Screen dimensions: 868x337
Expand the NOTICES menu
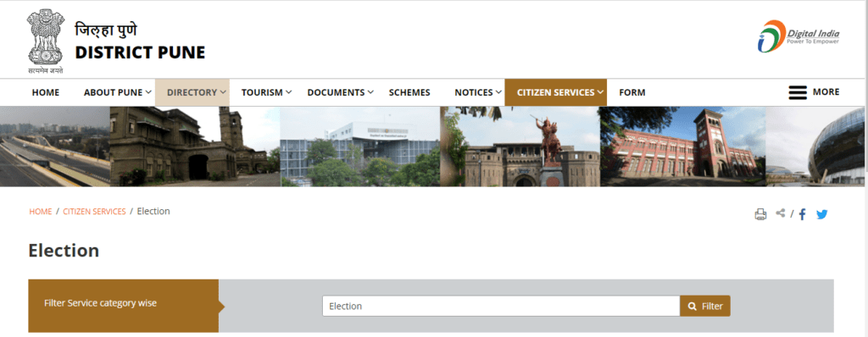(478, 92)
